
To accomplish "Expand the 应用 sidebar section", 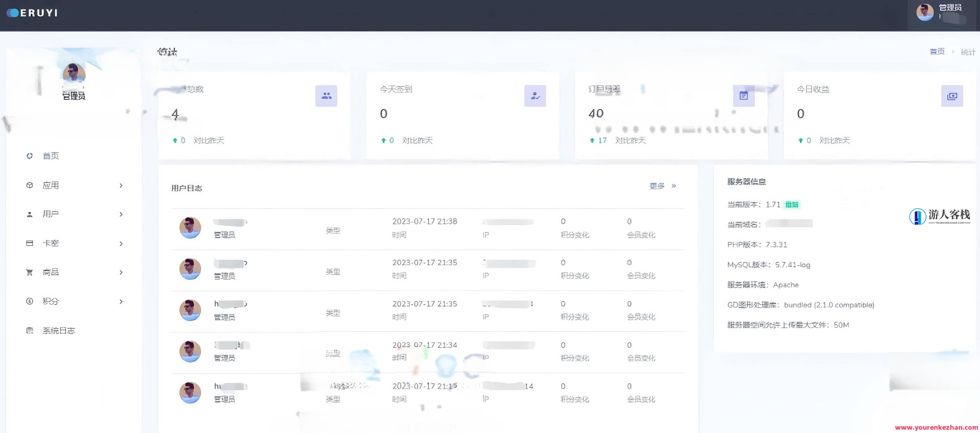I will point(121,185).
